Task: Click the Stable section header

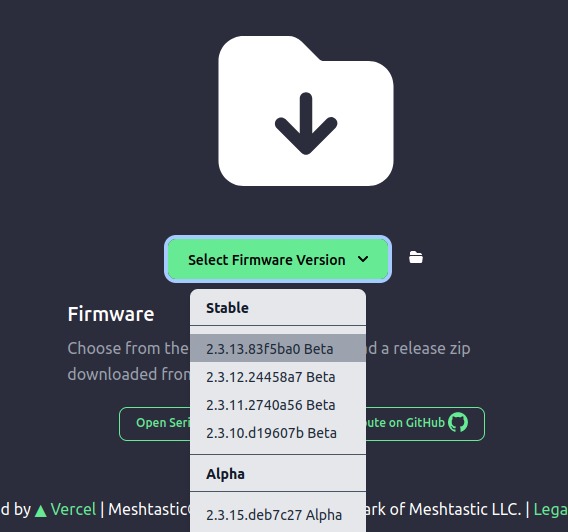Action: click(x=227, y=307)
